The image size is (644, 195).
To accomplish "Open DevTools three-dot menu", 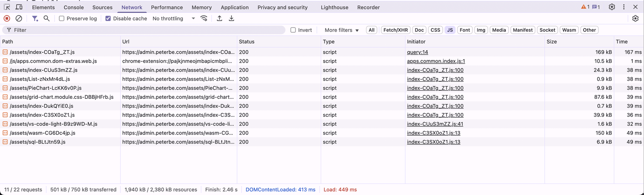I will pyautogui.click(x=624, y=7).
